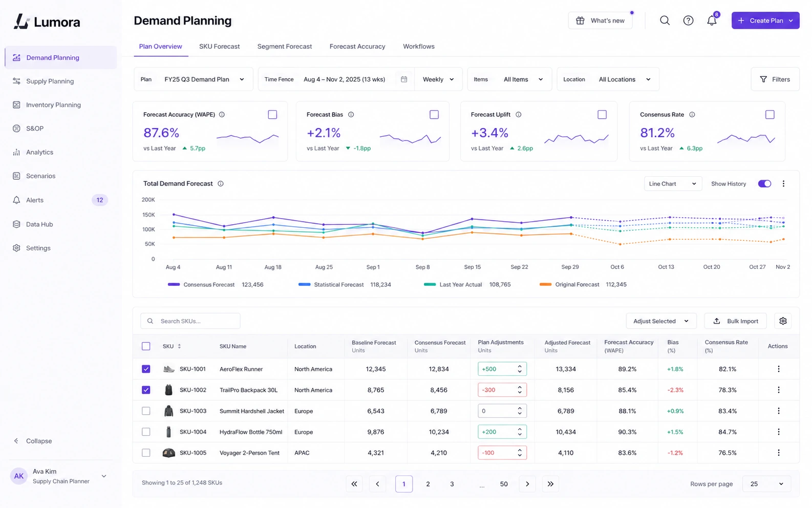Switch to the Workflows tab

[419, 47]
